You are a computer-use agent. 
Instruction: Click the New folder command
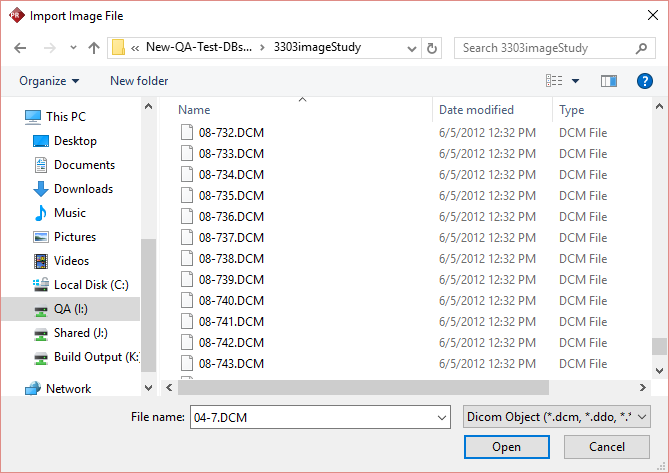click(139, 81)
